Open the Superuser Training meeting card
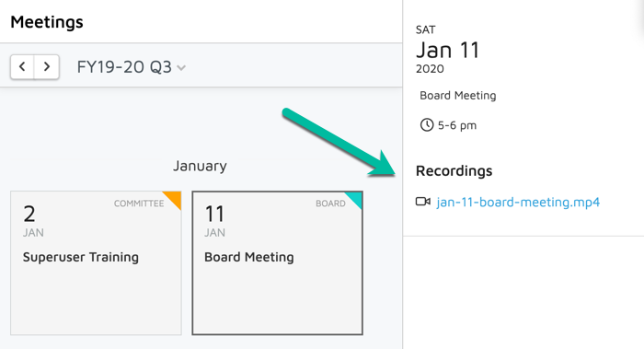 [96, 263]
